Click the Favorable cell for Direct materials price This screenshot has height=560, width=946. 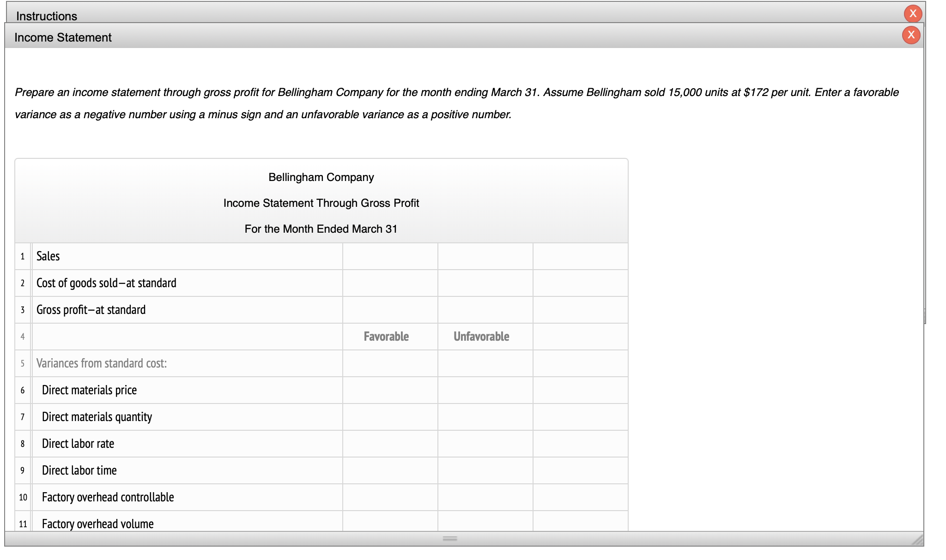pos(389,390)
